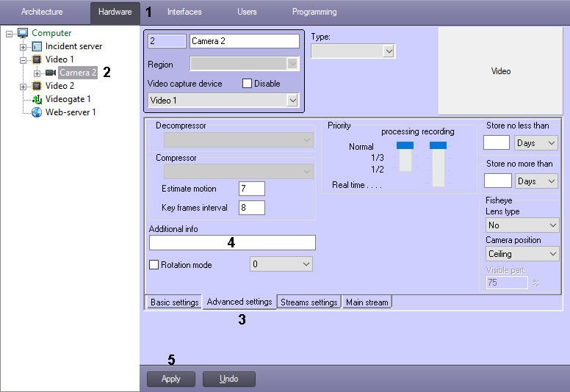Toggle the Rotation mode checkbox
Viewport: 570px width, 392px height.
tap(154, 264)
